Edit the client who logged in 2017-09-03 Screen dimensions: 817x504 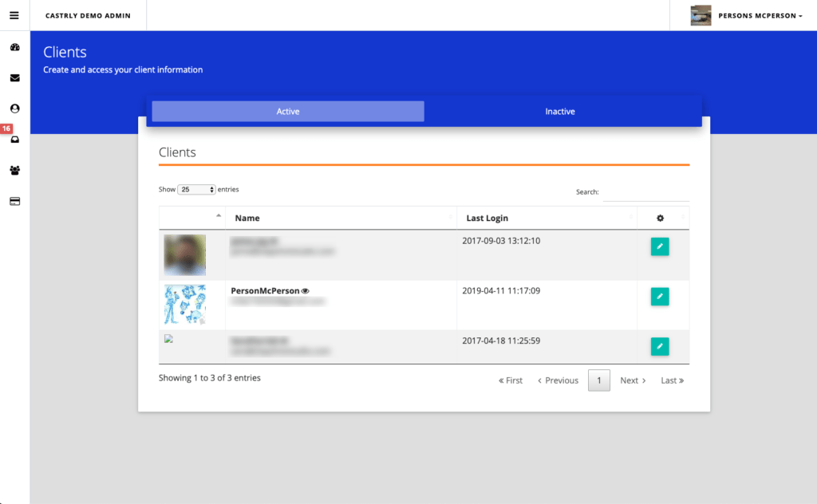pos(660,246)
